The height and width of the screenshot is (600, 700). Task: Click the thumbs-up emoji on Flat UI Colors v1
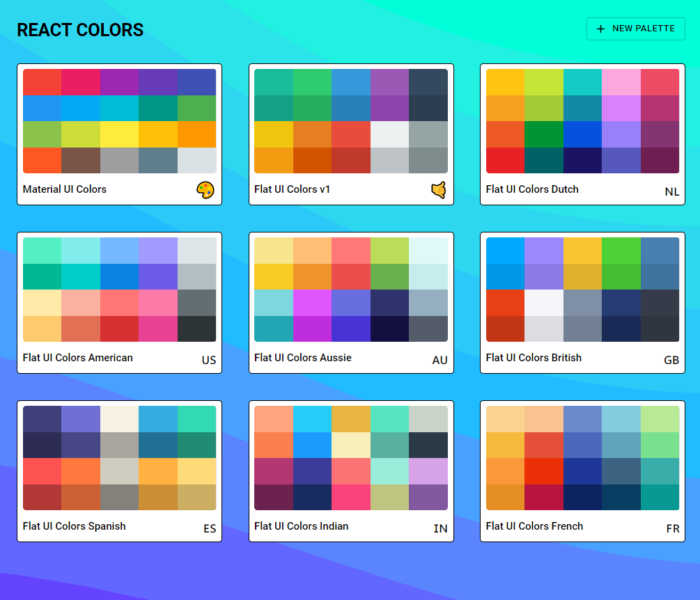[438, 189]
